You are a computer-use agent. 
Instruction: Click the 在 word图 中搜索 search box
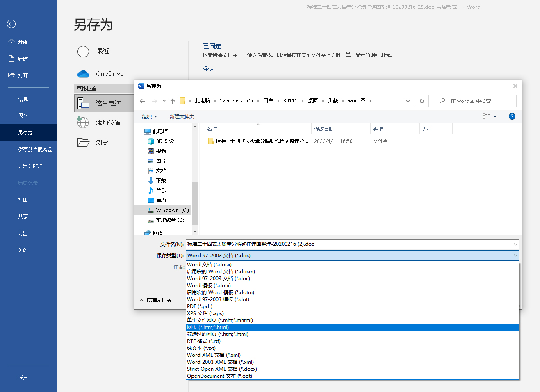475,101
